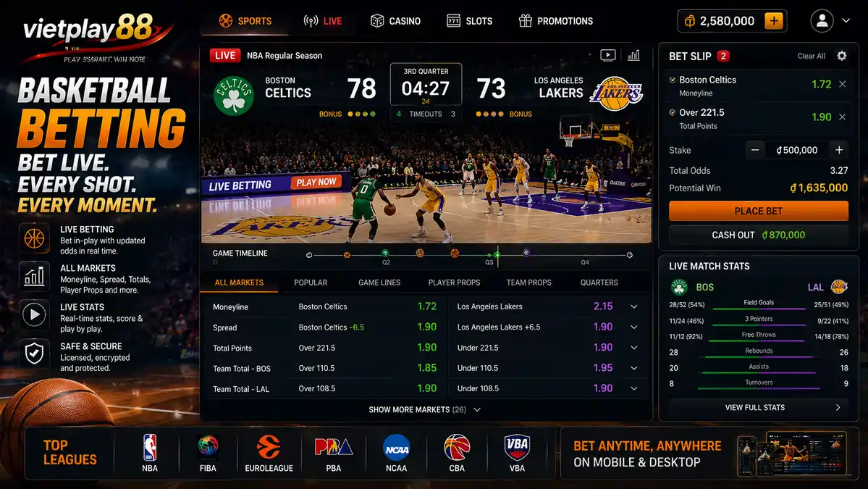Click the Cash Out ₫870,000 button
This screenshot has width=868, height=489.
pyautogui.click(x=759, y=235)
